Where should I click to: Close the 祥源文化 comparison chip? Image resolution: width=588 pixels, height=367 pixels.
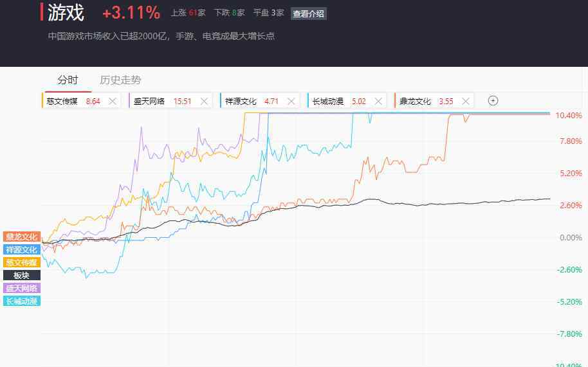(x=291, y=101)
